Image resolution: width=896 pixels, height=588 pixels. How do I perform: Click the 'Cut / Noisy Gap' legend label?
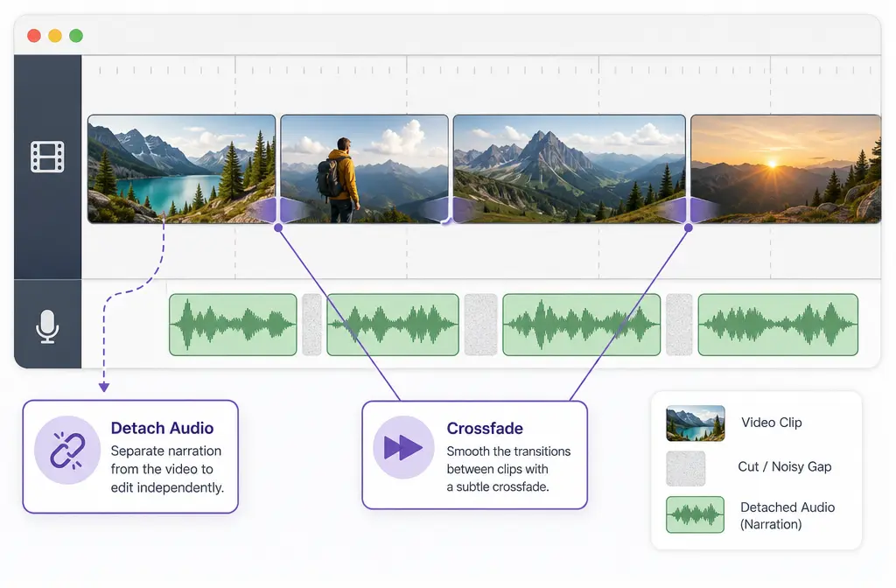[785, 467]
